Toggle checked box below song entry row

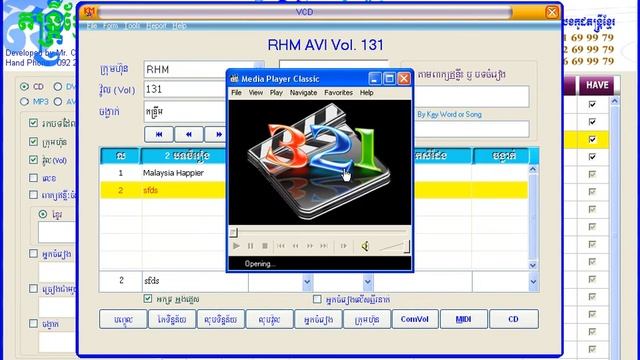pyautogui.click(x=148, y=299)
